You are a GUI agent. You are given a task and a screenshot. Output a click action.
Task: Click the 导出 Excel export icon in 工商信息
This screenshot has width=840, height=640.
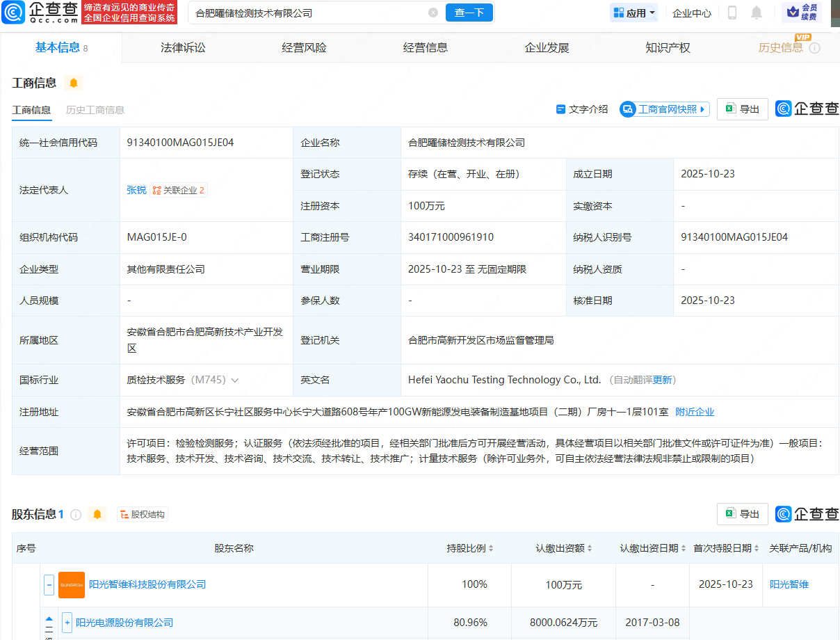[742, 109]
